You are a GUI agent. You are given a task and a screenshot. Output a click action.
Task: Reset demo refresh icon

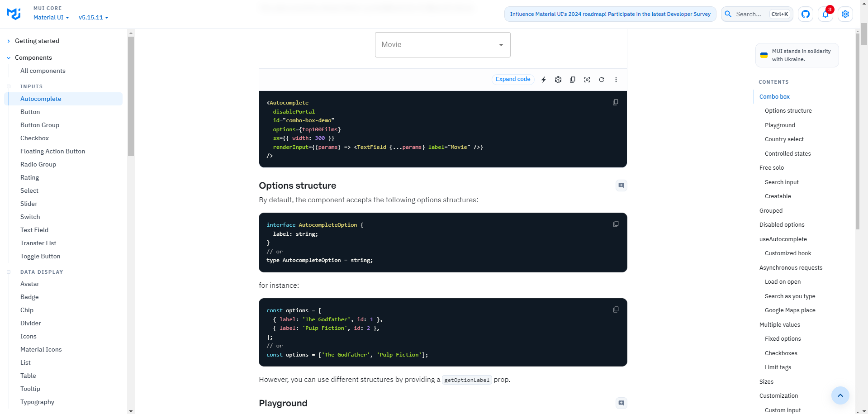coord(602,80)
